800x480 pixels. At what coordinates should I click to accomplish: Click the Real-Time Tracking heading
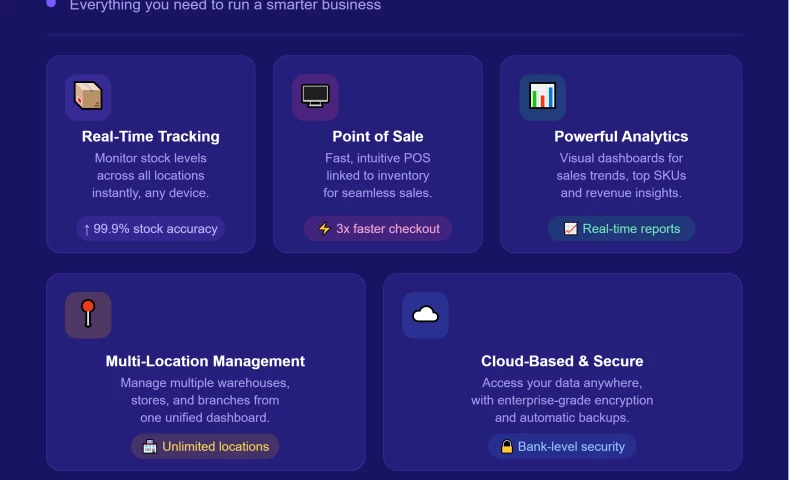point(151,136)
